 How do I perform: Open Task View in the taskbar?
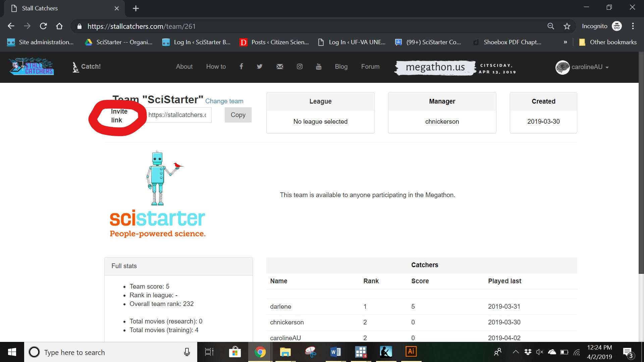click(209, 352)
